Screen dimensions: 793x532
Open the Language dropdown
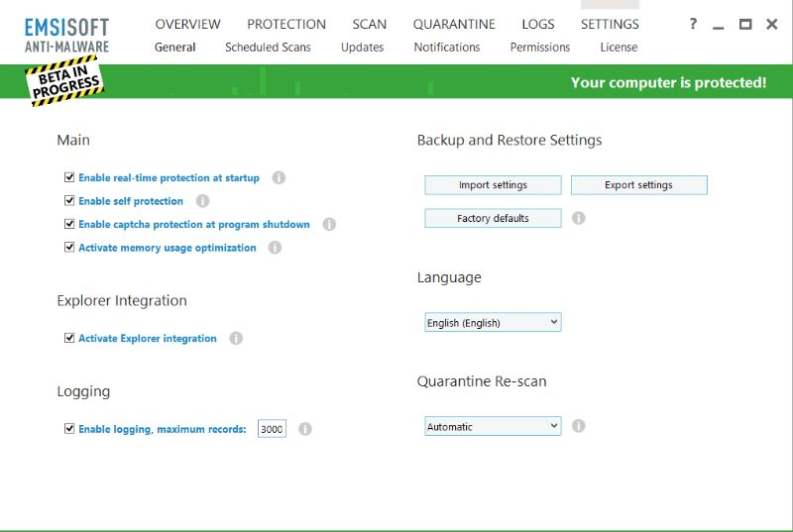click(493, 323)
